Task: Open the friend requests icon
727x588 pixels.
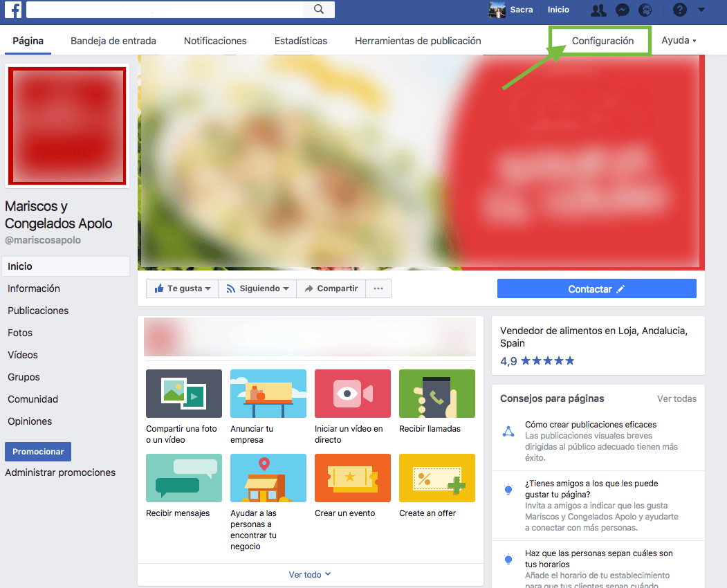Action: point(598,10)
